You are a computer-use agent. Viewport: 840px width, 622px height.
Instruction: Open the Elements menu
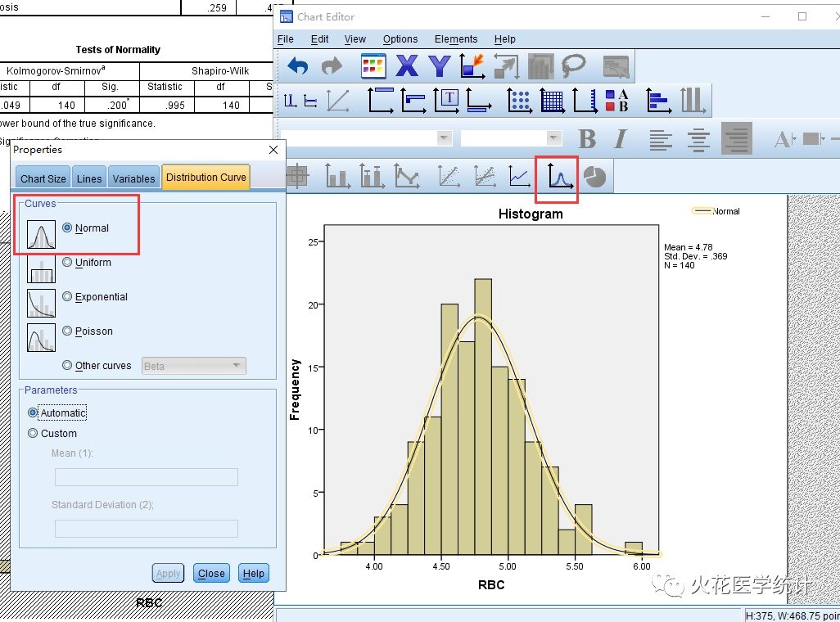click(x=456, y=39)
